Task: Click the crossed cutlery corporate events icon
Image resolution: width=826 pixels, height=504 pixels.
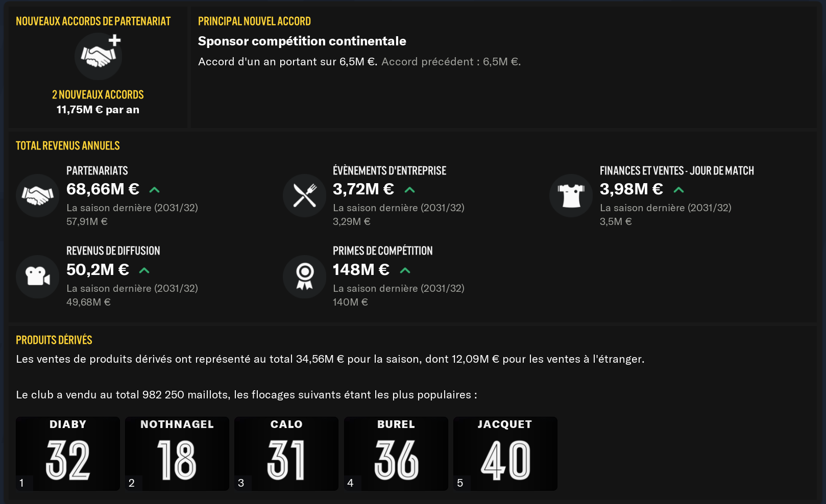Action: click(305, 195)
